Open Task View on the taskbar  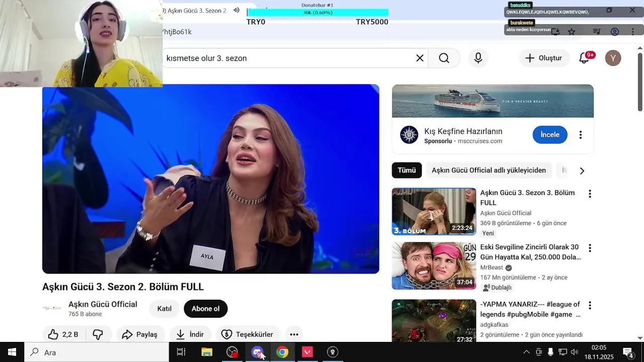(x=181, y=352)
